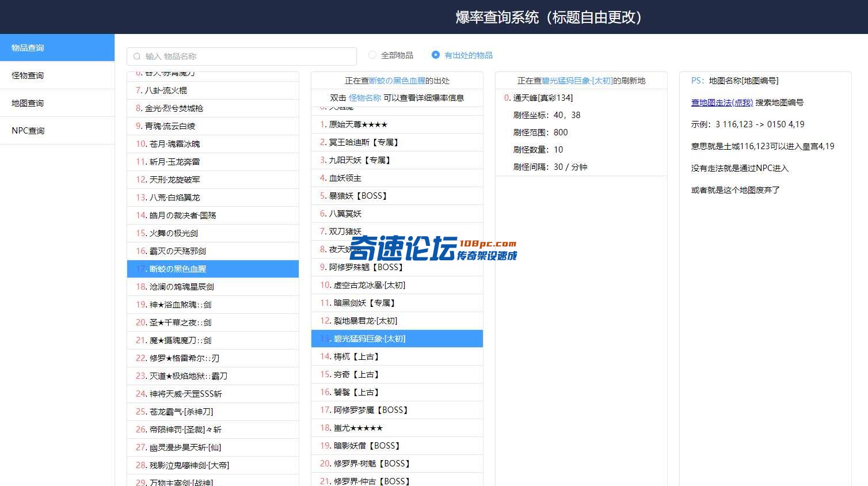
Task: Select item 15. 火舞の极光剑
Action: coord(213,233)
